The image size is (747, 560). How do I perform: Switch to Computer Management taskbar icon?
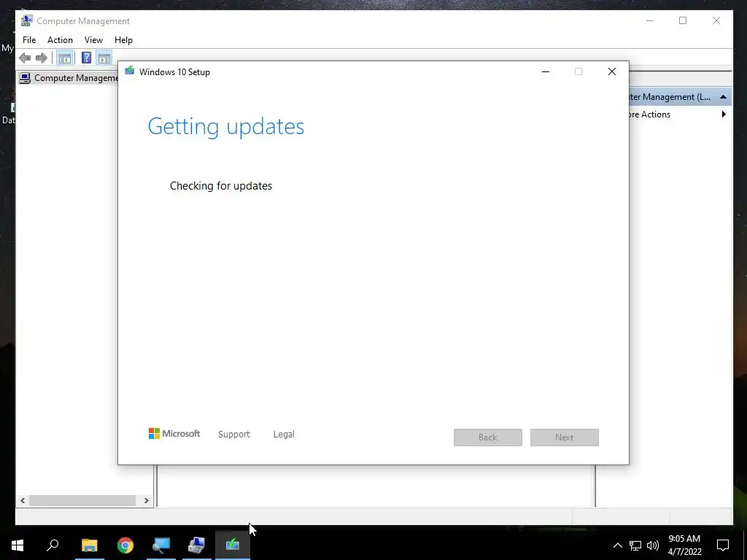[196, 545]
